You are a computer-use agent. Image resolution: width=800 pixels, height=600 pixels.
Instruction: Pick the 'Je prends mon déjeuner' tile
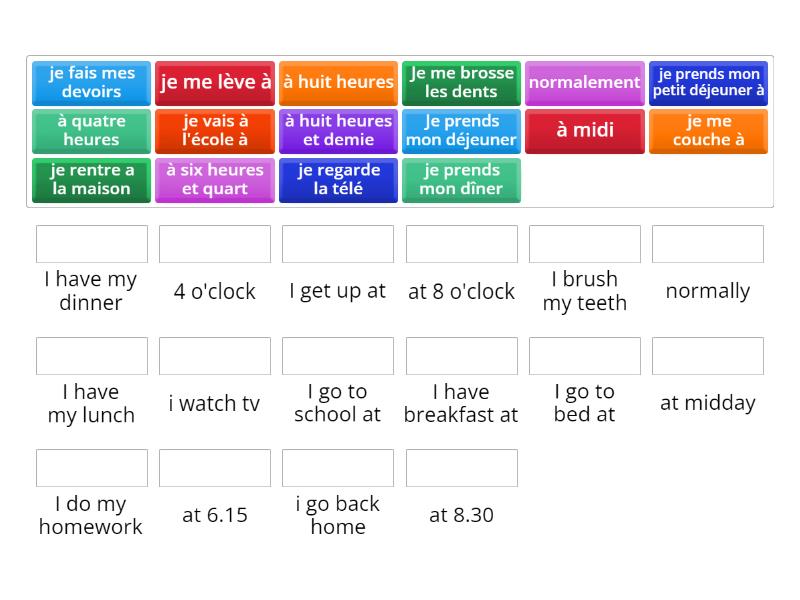point(461,131)
